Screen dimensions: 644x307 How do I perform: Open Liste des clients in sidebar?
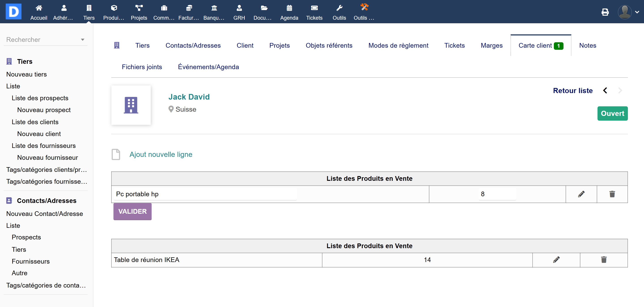click(35, 122)
